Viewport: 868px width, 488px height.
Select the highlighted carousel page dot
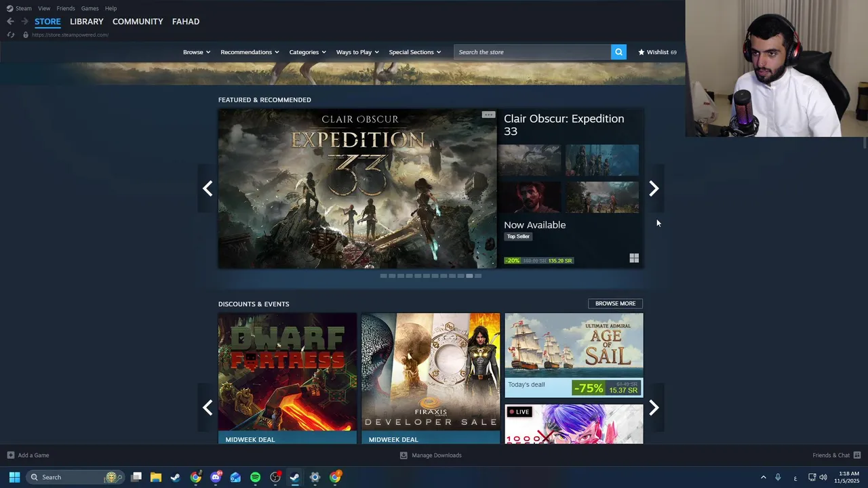tap(469, 276)
